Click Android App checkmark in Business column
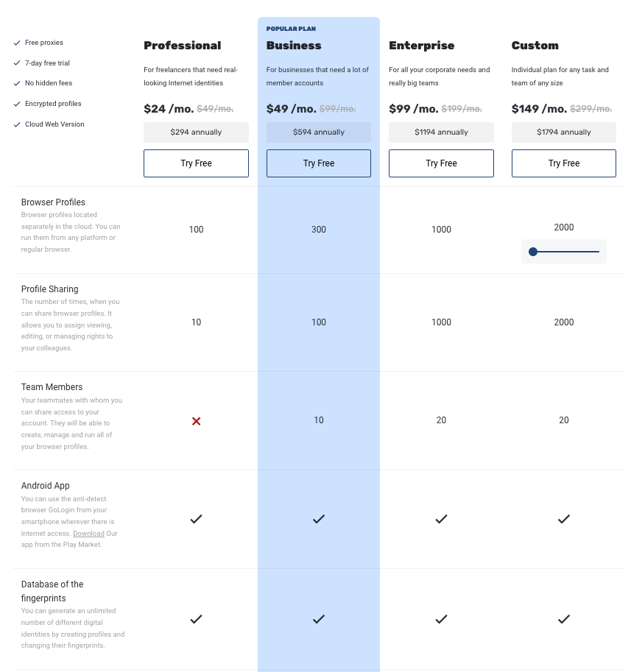Image resolution: width=631 pixels, height=672 pixels. tap(319, 519)
